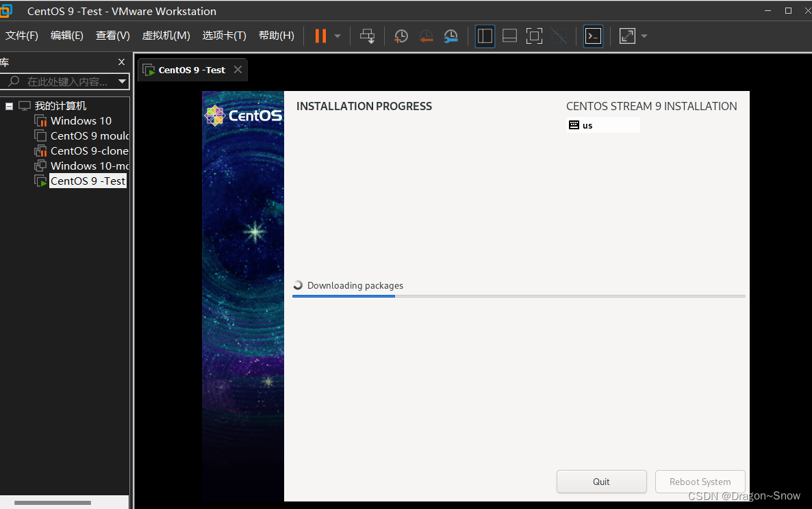The height and width of the screenshot is (509, 812).
Task: Click the Windows 10 VM paused icon
Action: pyautogui.click(x=40, y=121)
